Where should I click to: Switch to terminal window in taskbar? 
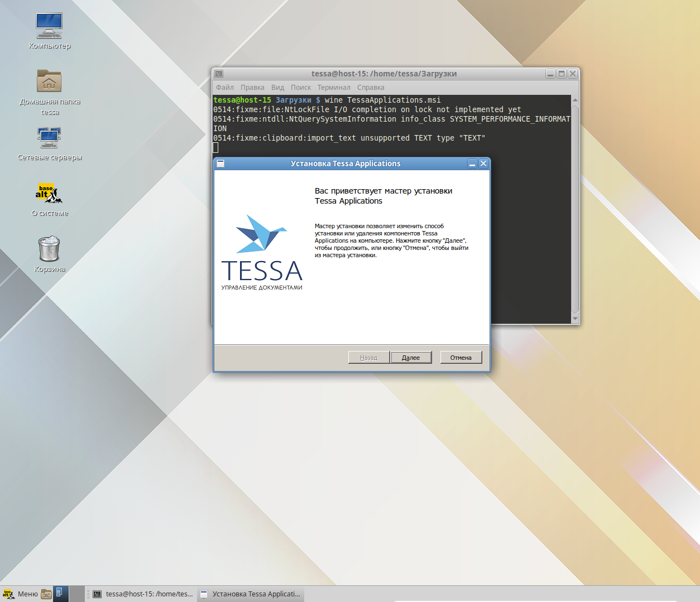tap(143, 594)
